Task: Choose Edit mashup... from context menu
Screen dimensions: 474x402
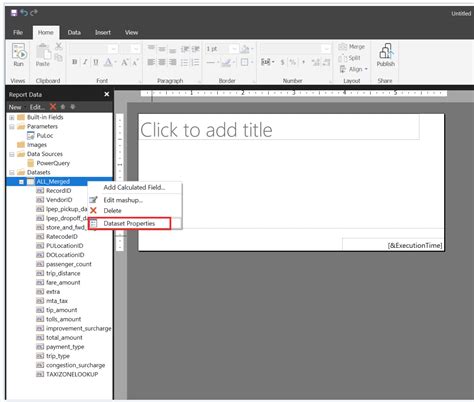Action: [x=123, y=200]
